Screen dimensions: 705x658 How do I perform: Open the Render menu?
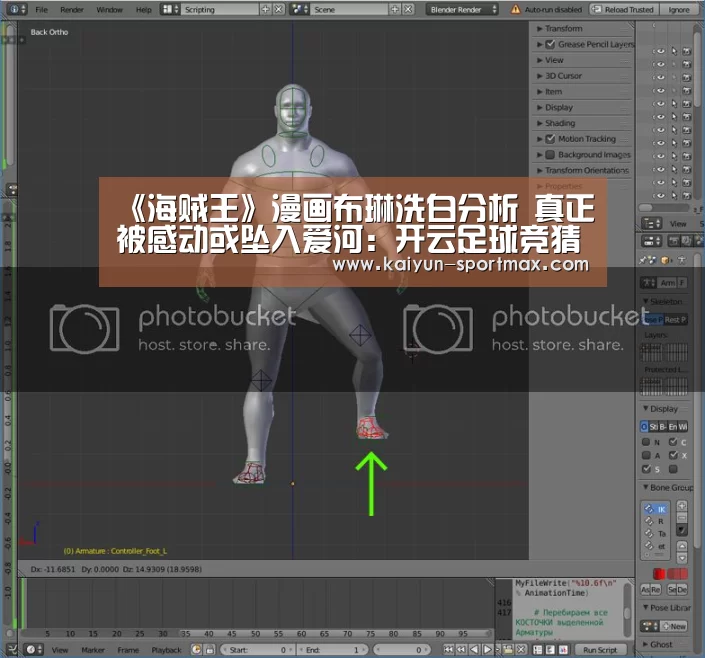tap(72, 9)
